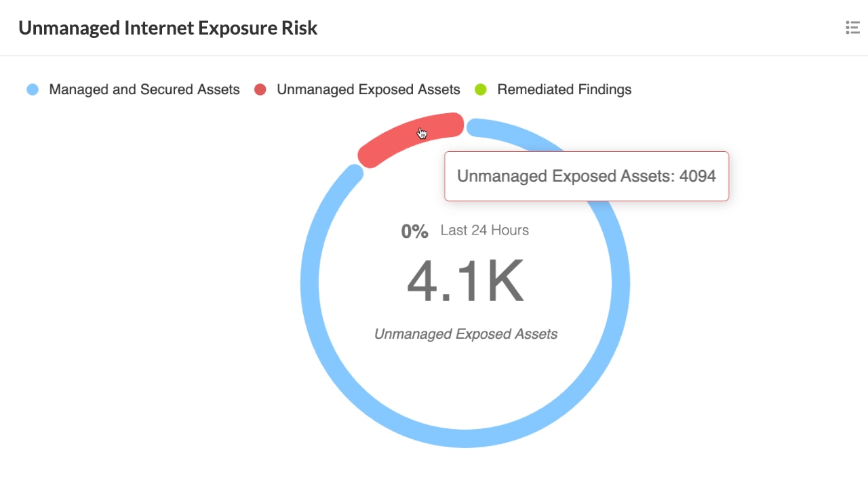Open the widget list menu icon

pos(852,28)
